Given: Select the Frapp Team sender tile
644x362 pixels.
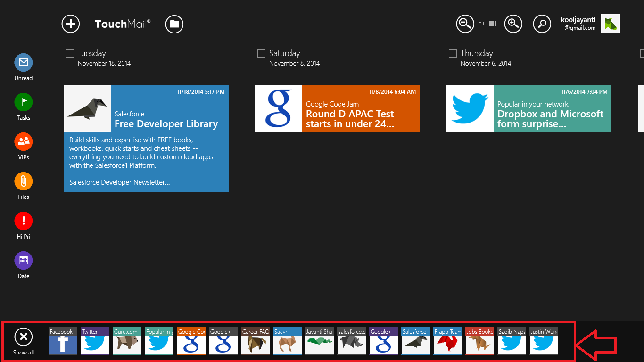Looking at the screenshot, I should point(447,341).
